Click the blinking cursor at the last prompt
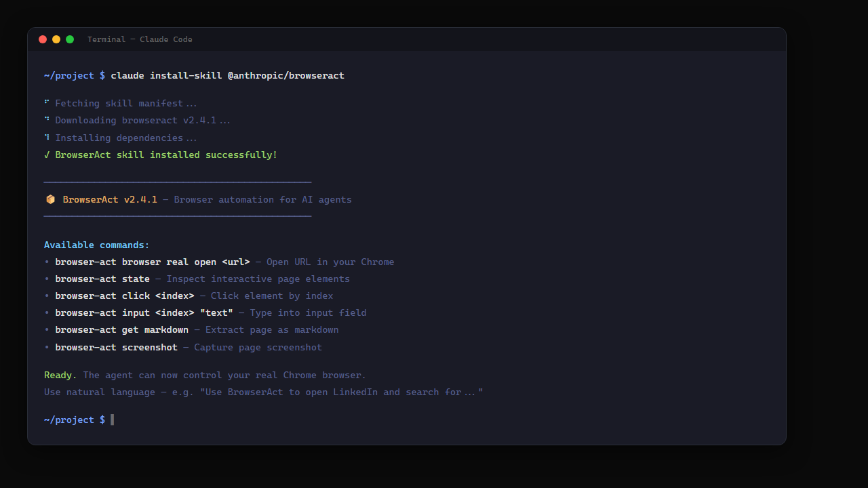Viewport: 868px width, 488px height. point(113,420)
